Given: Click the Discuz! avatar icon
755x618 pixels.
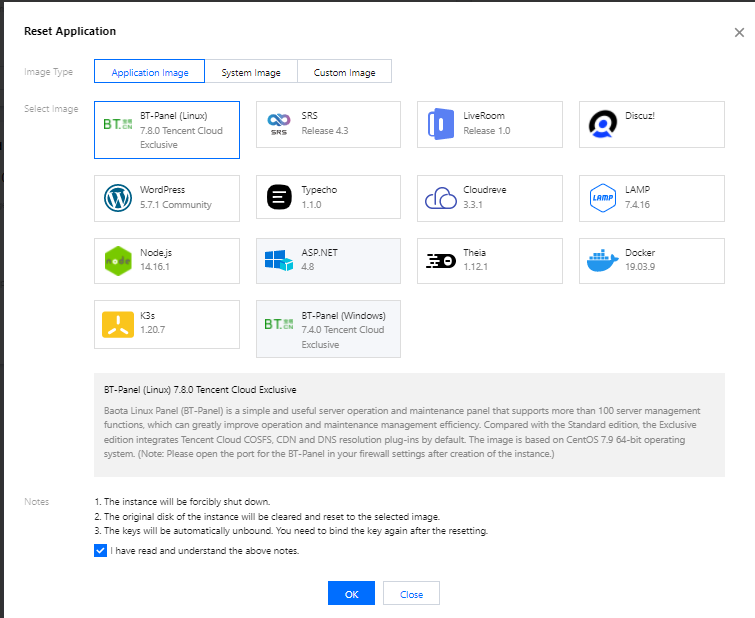Looking at the screenshot, I should pyautogui.click(x=602, y=124).
